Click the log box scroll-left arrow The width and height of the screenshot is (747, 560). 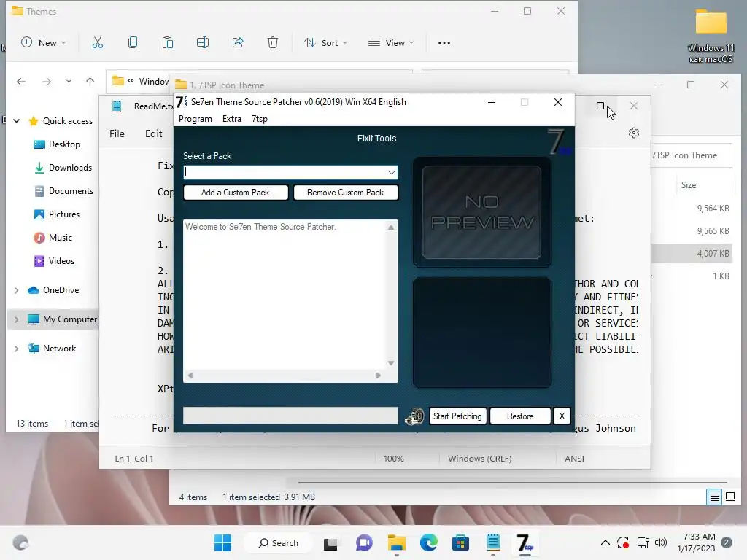190,376
